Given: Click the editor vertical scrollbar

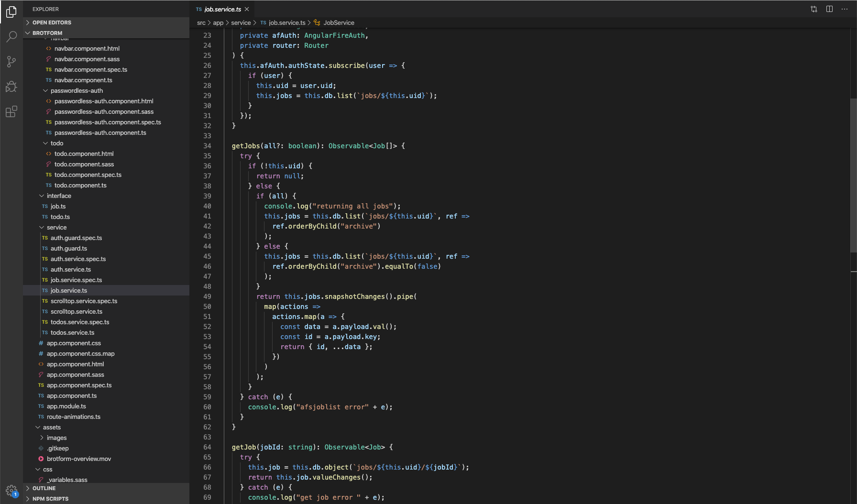Looking at the screenshot, I should pos(853,175).
